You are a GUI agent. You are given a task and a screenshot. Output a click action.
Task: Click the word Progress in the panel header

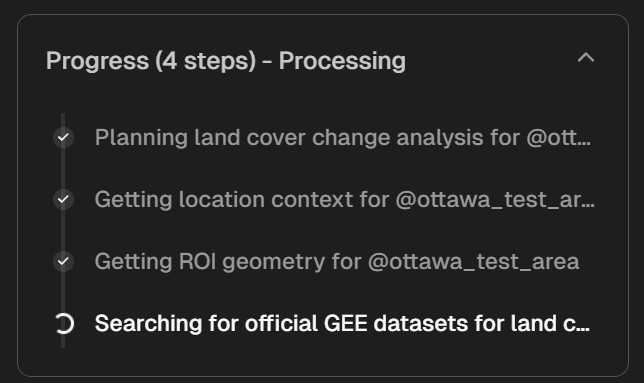(97, 61)
